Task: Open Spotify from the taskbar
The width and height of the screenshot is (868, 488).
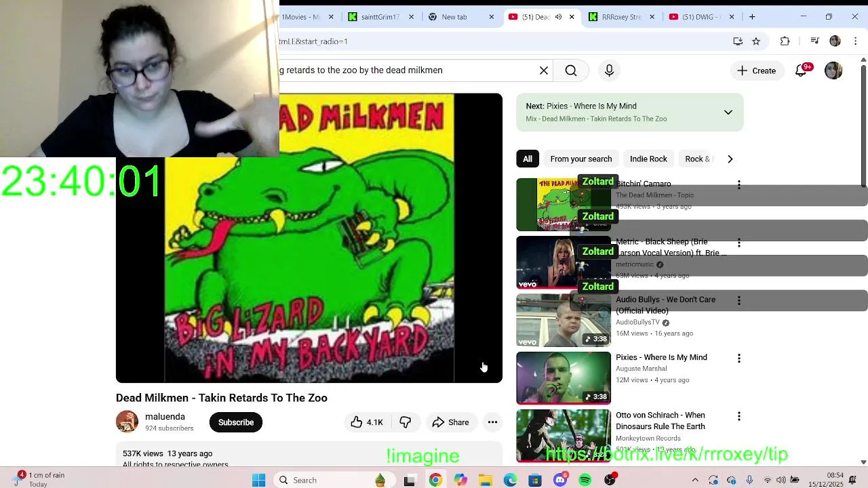Action: [x=585, y=480]
